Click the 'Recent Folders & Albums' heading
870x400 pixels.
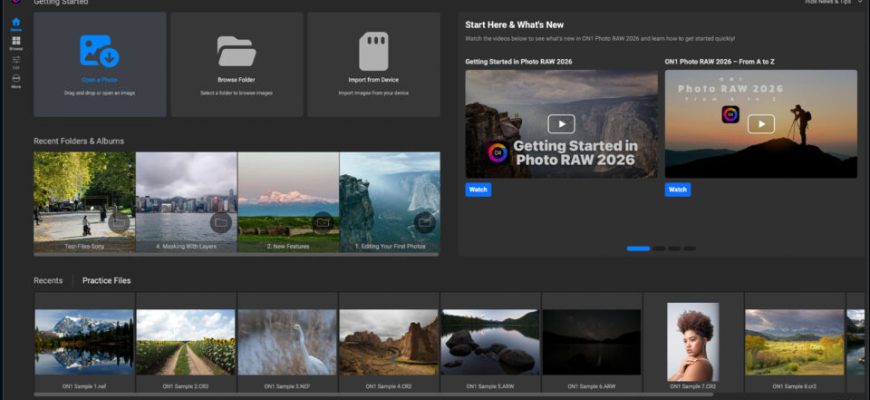click(79, 141)
